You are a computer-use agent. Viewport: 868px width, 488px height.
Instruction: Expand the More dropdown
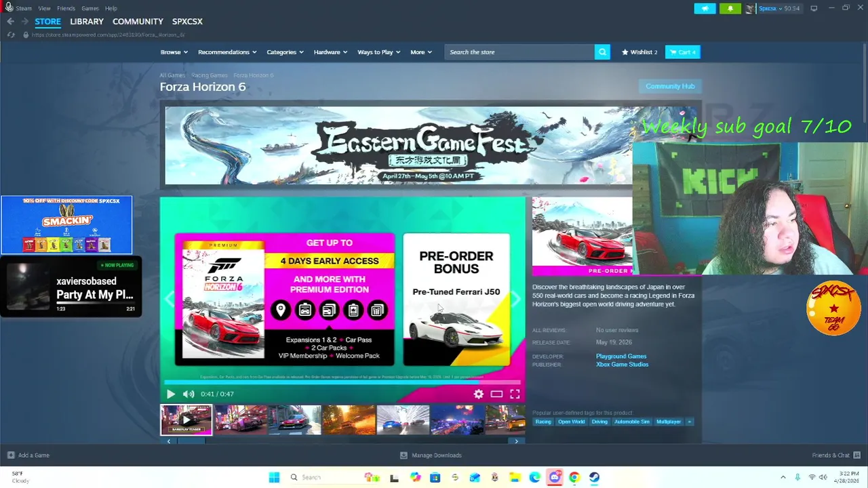[420, 52]
